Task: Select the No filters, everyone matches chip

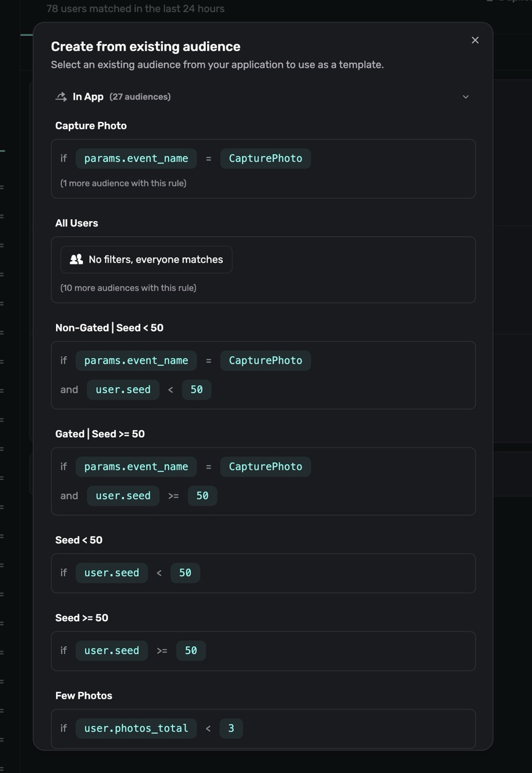Action: pyautogui.click(x=146, y=260)
